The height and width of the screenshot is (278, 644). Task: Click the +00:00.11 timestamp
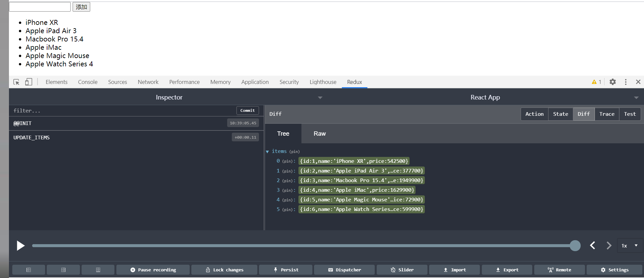tap(245, 137)
